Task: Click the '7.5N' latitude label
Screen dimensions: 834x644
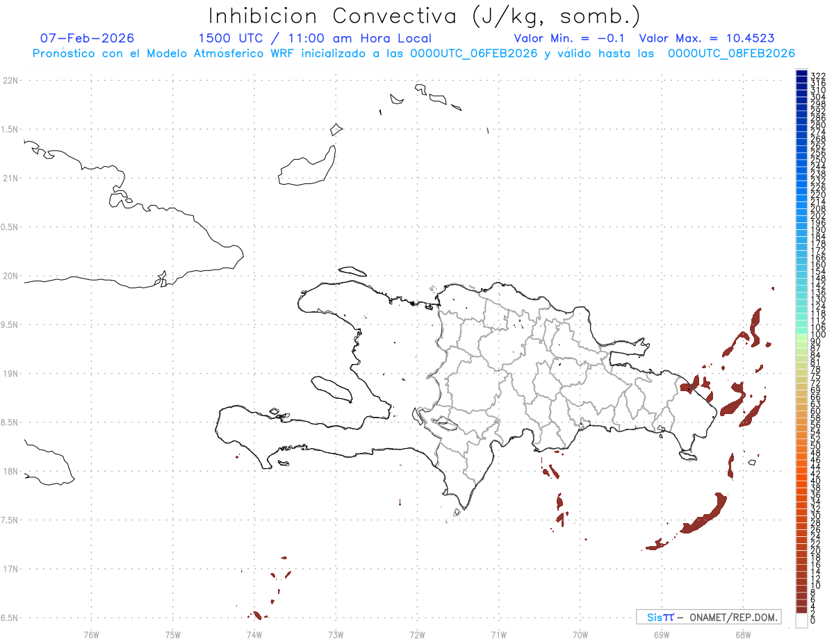Action: 10,520
